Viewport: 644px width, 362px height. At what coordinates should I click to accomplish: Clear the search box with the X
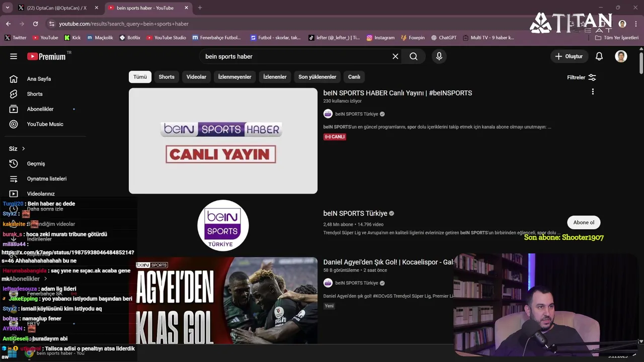[395, 56]
